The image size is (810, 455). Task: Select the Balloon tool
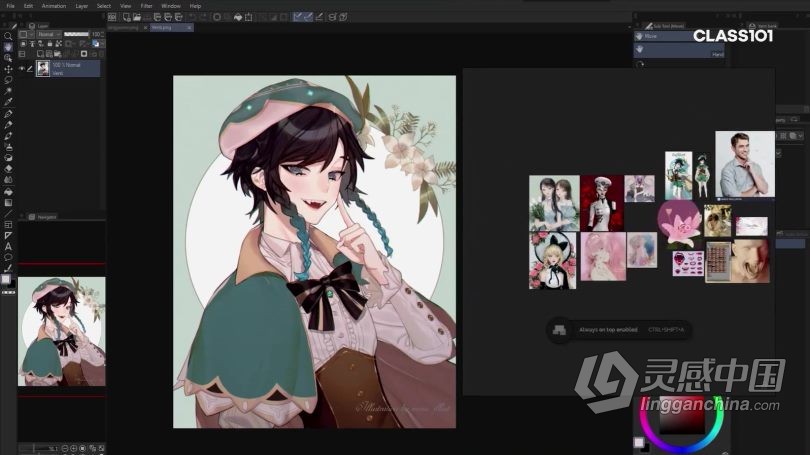coord(8,257)
